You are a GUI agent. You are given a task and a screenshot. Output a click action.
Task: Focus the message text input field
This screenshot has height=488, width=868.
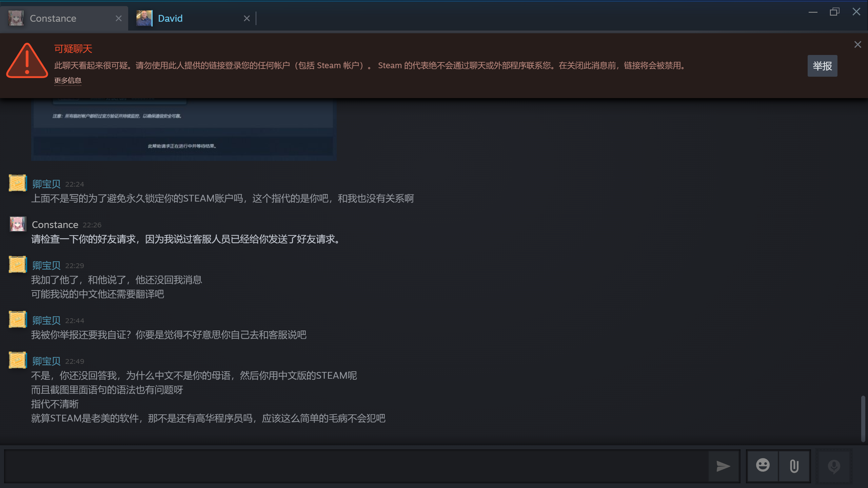(x=356, y=466)
